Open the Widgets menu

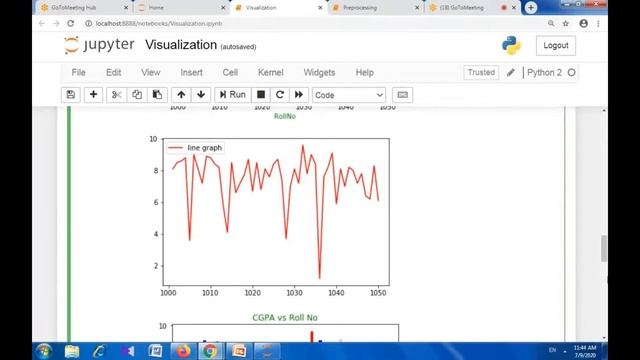[319, 72]
